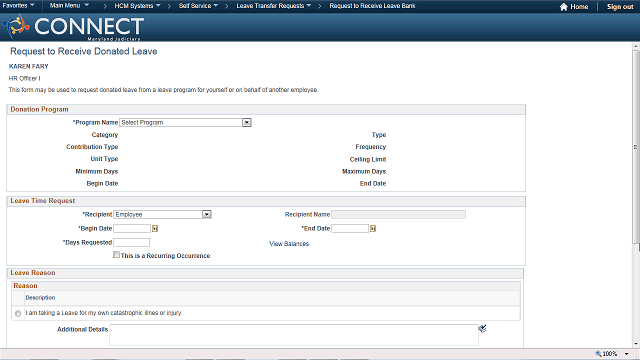The height and width of the screenshot is (360, 640).
Task: Click the CONNECT Maryland Judiciary logo
Action: (73, 27)
